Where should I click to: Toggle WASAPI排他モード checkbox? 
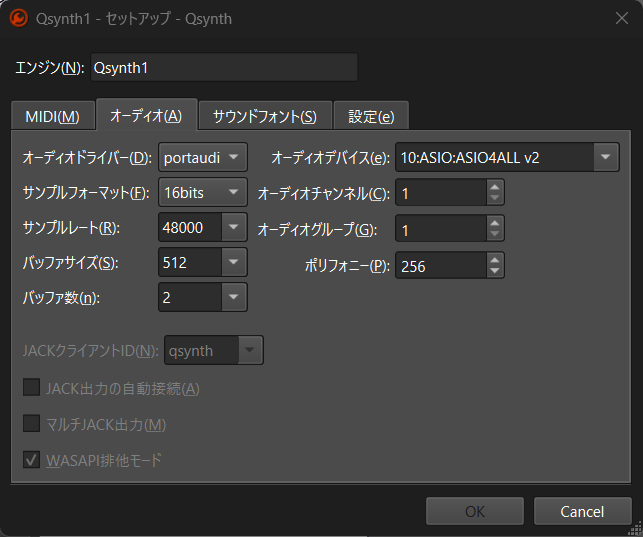click(32, 460)
